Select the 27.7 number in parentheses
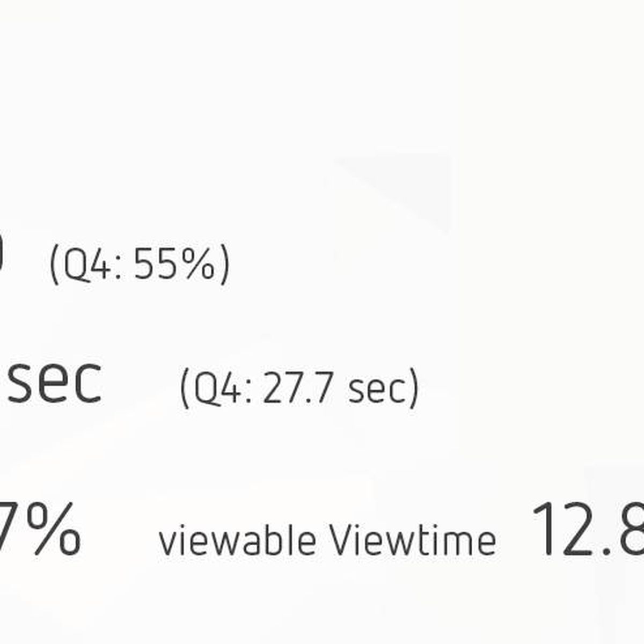 tap(297, 388)
